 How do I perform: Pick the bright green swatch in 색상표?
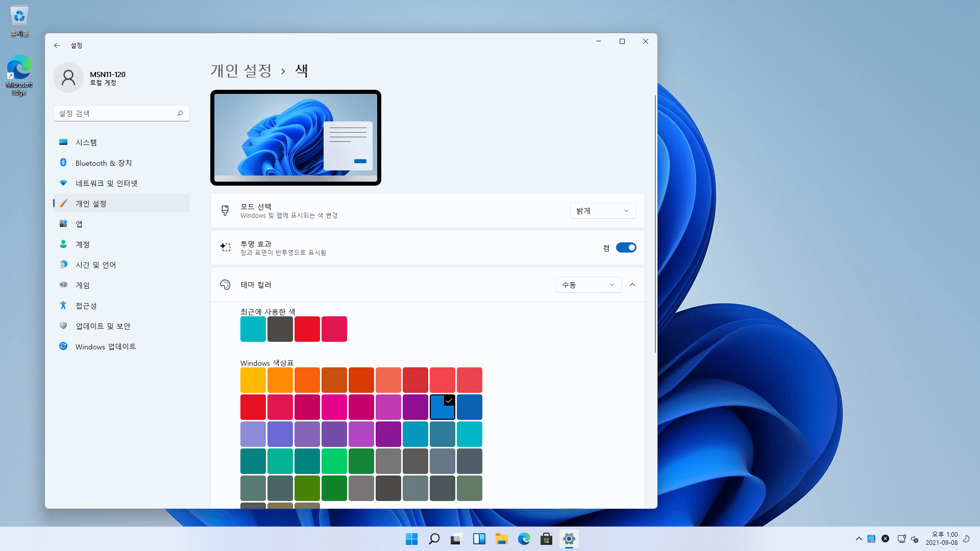click(334, 461)
